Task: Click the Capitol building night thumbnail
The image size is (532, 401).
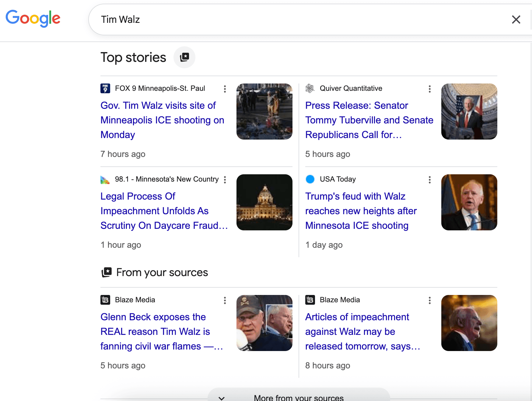Action: click(264, 202)
